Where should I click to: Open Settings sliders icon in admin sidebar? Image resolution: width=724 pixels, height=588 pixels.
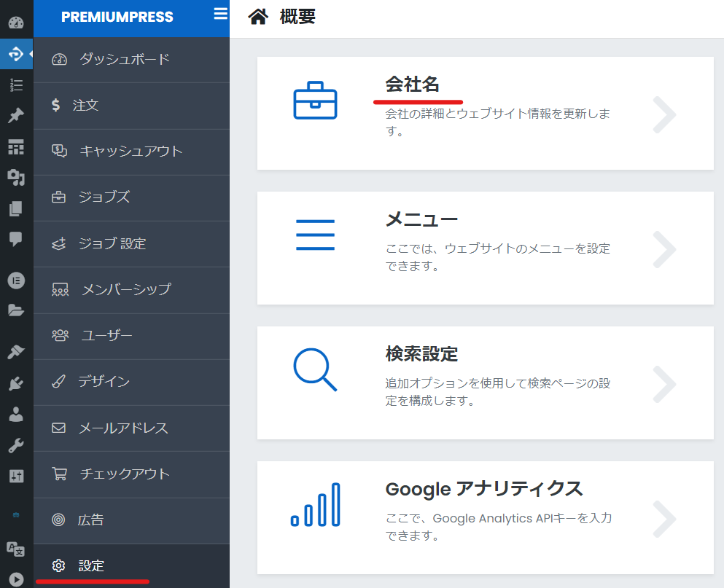(16, 476)
